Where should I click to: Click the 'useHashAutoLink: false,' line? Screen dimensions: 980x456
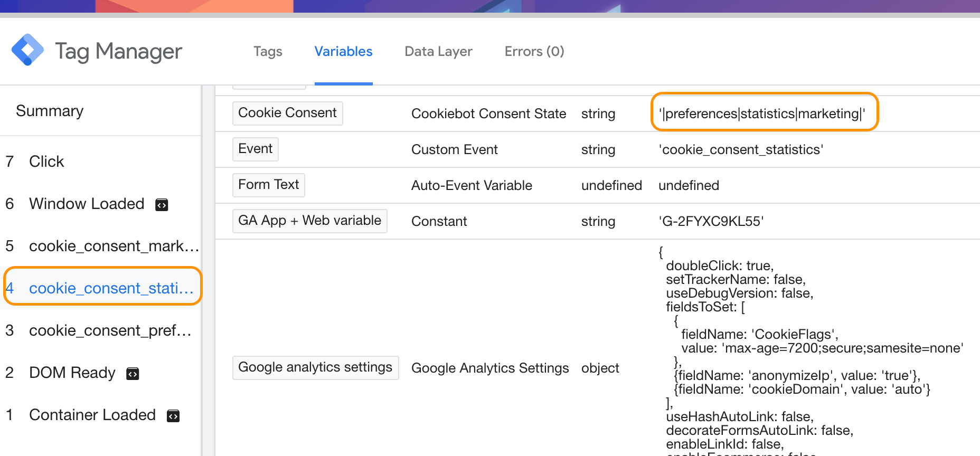(x=740, y=416)
